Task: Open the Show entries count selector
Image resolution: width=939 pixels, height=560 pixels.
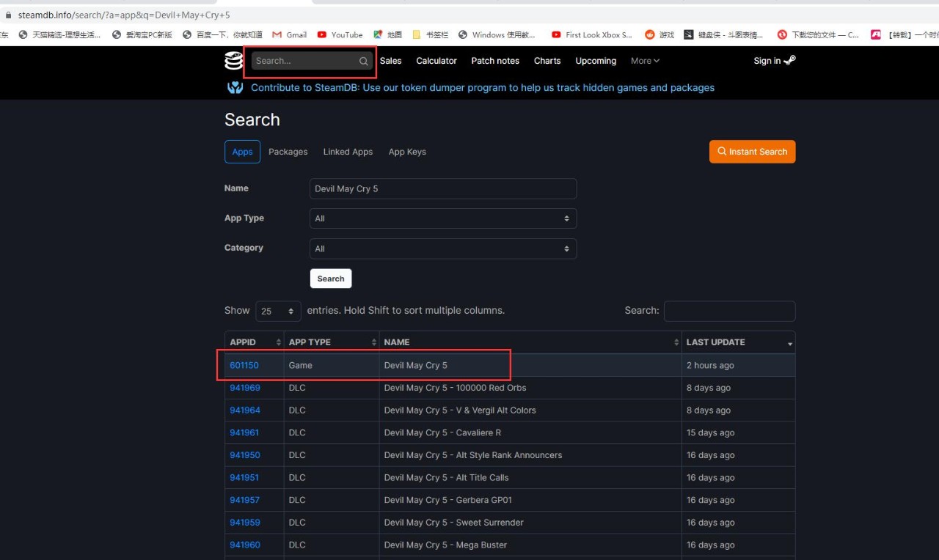Action: pyautogui.click(x=277, y=311)
